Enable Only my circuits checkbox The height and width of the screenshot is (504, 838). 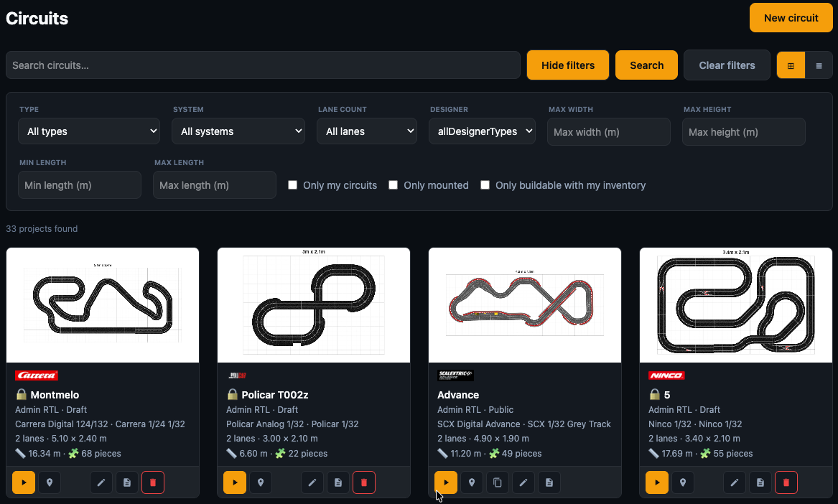[x=292, y=185]
